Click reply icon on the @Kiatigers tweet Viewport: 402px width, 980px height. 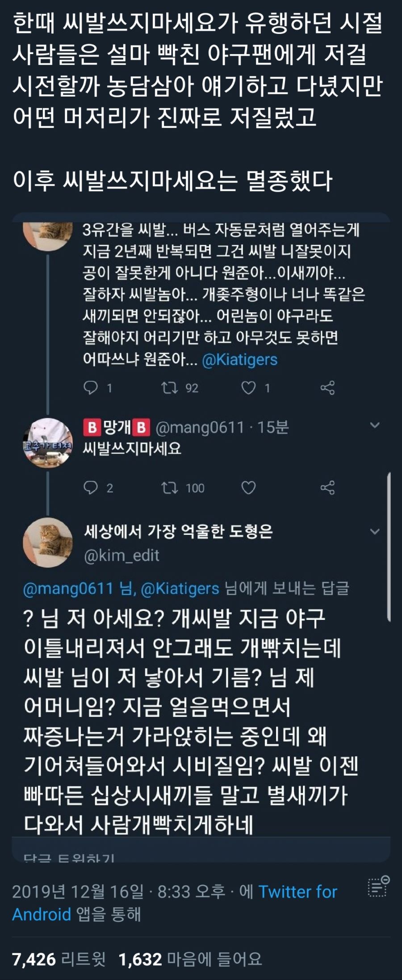click(91, 387)
